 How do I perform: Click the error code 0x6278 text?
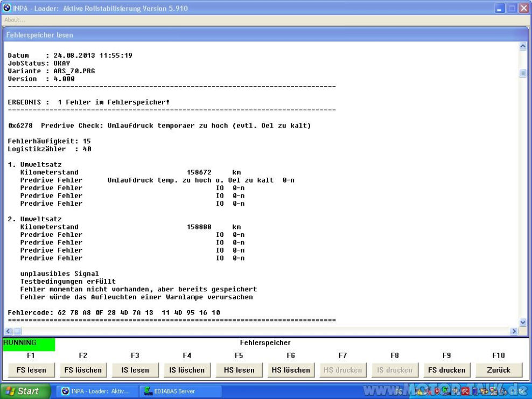pyautogui.click(x=20, y=125)
